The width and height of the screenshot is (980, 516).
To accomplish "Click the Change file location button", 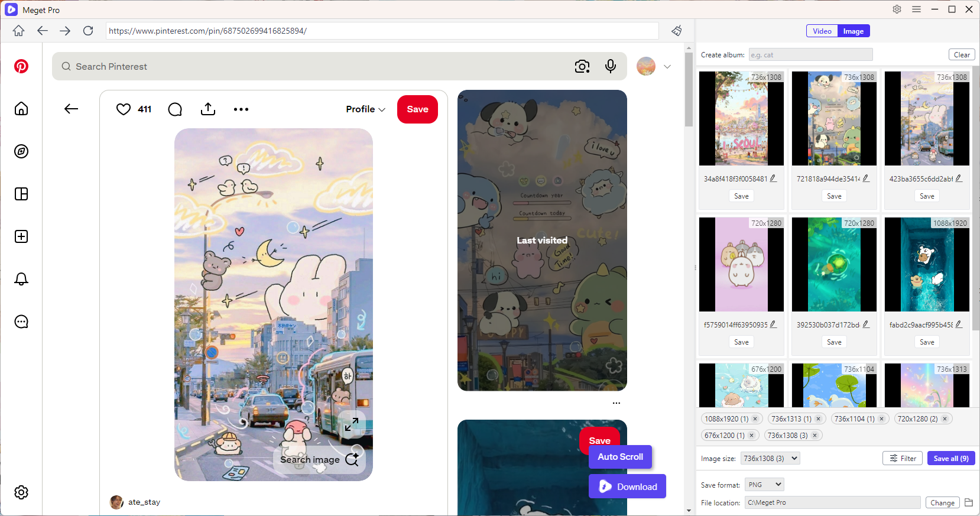I will coord(942,502).
